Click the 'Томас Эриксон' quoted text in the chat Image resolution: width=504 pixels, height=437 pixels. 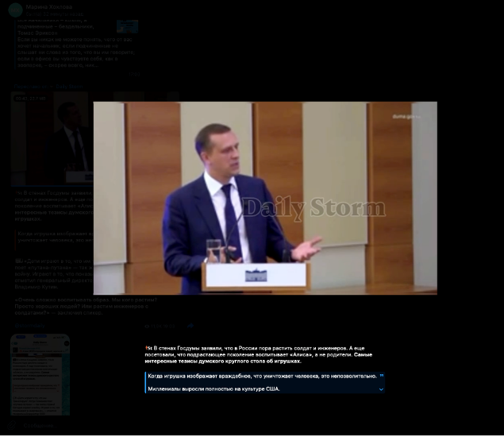[x=37, y=33]
